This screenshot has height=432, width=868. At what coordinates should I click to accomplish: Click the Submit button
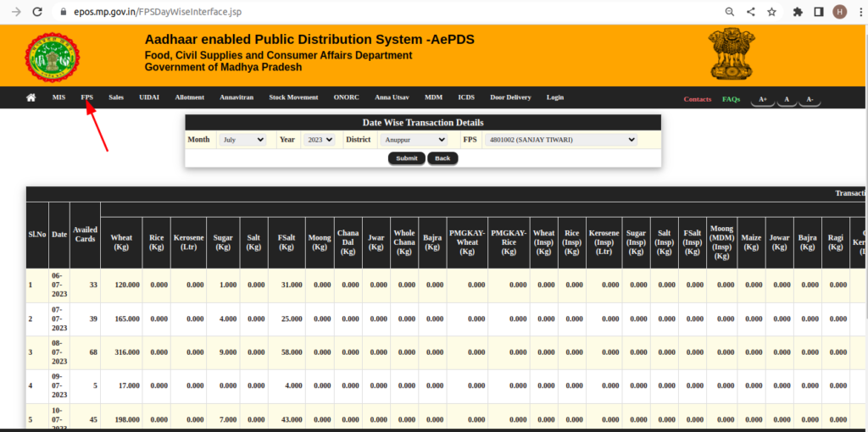tap(407, 158)
